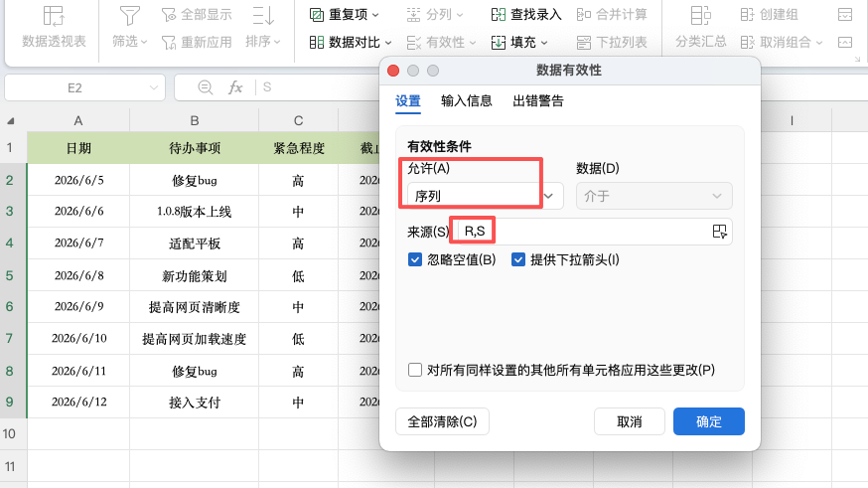Select column B header
Screen dimensions: 868x488
(x=195, y=120)
